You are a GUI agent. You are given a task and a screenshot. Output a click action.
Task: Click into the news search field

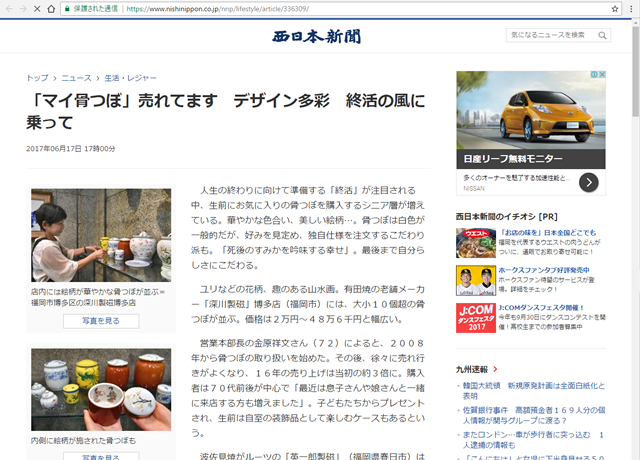(x=548, y=35)
